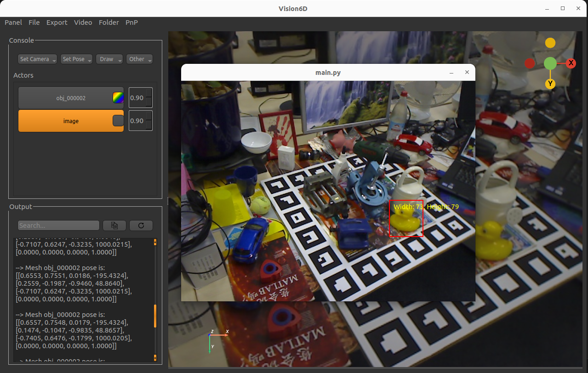588x373 pixels.
Task: Open the Set Pose dropdown
Action: (76, 59)
